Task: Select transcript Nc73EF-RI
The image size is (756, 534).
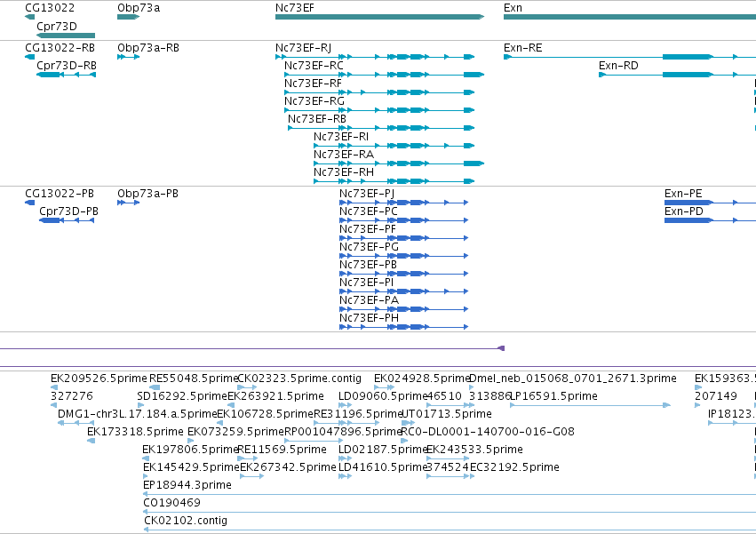Action: (x=341, y=137)
